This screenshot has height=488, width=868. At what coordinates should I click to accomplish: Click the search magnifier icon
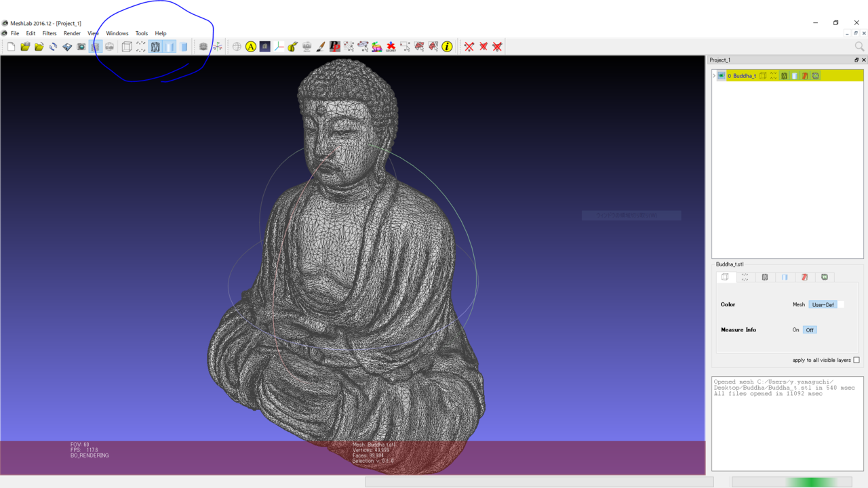860,47
